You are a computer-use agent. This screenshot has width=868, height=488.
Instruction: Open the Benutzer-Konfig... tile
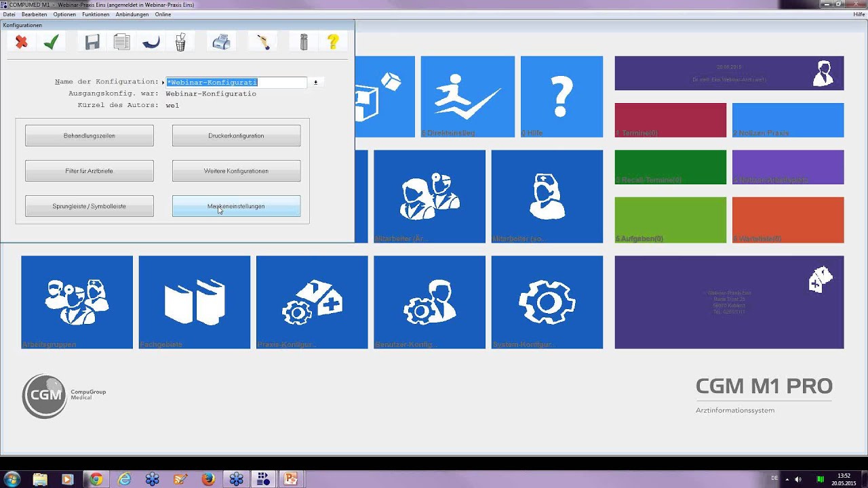point(429,302)
